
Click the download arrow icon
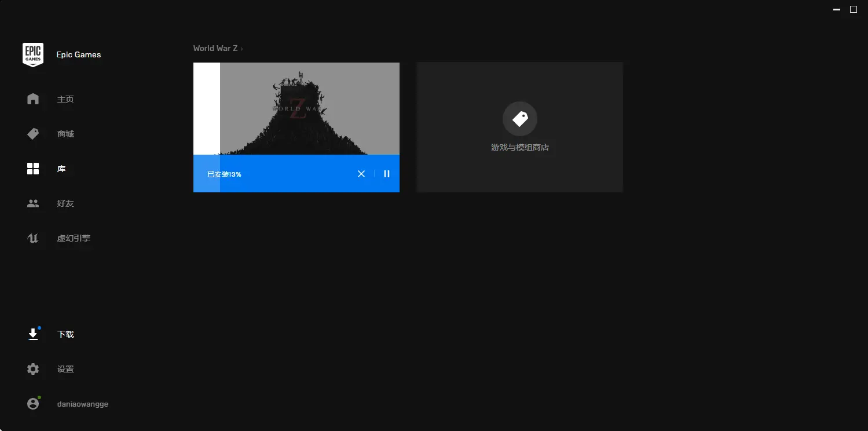coord(33,334)
